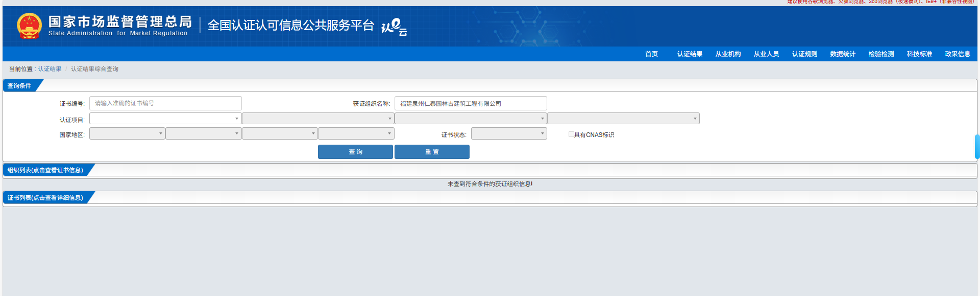Click the 未查到符合条件的获证组织信息 message
This screenshot has height=296, width=980.
[x=490, y=184]
